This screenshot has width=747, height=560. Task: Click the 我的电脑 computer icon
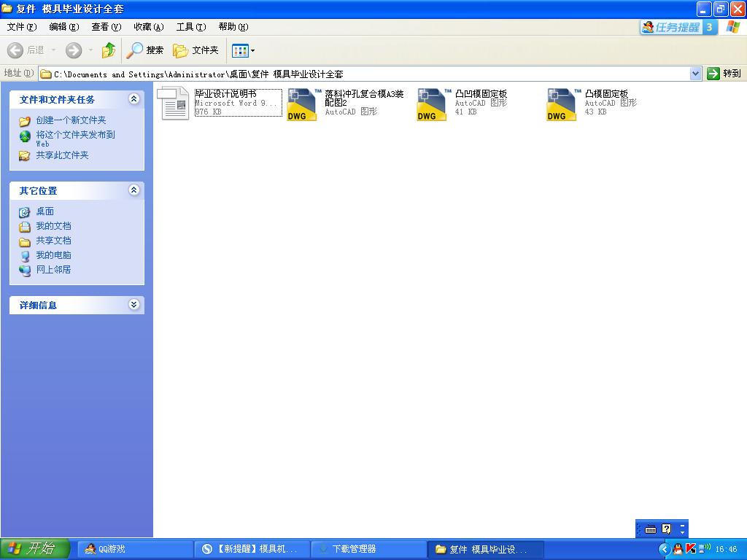pyautogui.click(x=25, y=256)
